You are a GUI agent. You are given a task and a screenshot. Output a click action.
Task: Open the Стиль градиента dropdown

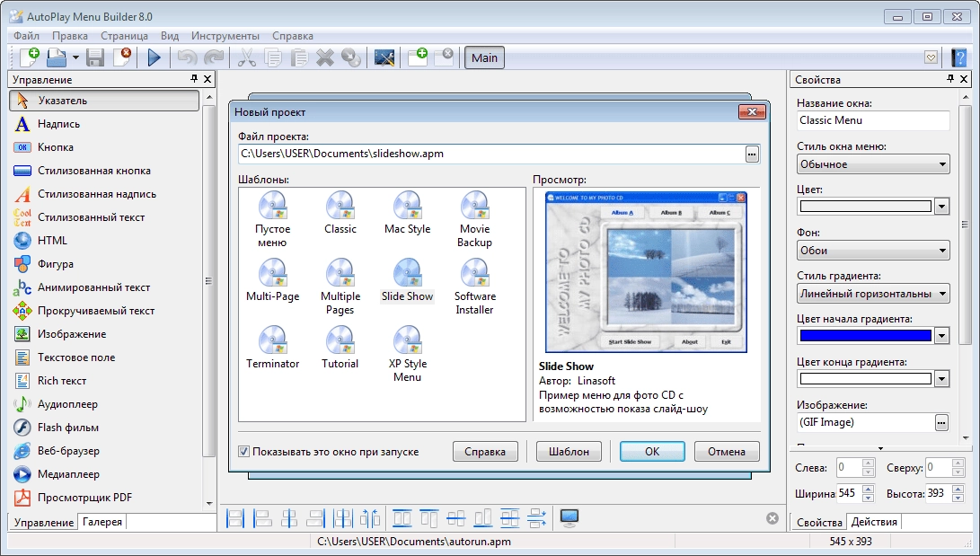pyautogui.click(x=873, y=294)
